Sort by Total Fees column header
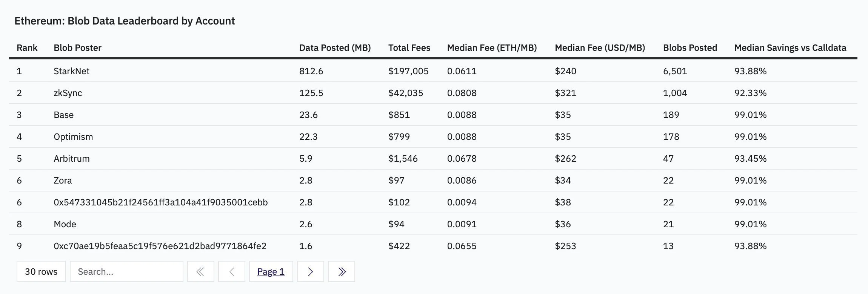This screenshot has width=868, height=294. (x=409, y=48)
